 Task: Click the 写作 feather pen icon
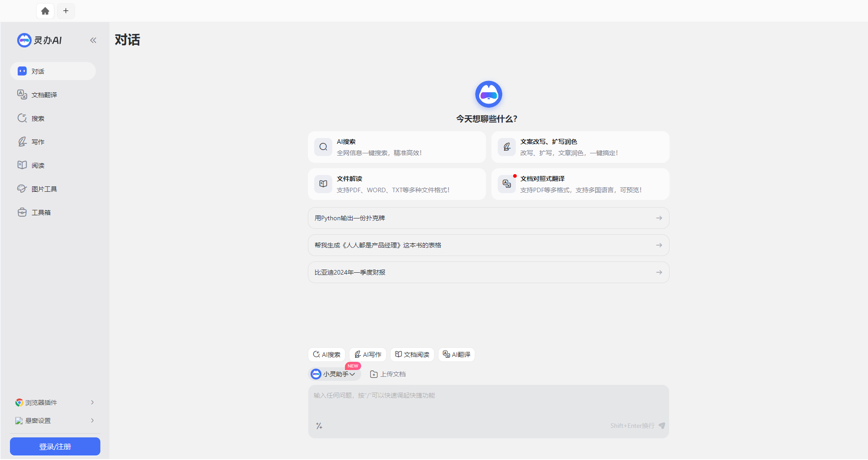point(22,142)
